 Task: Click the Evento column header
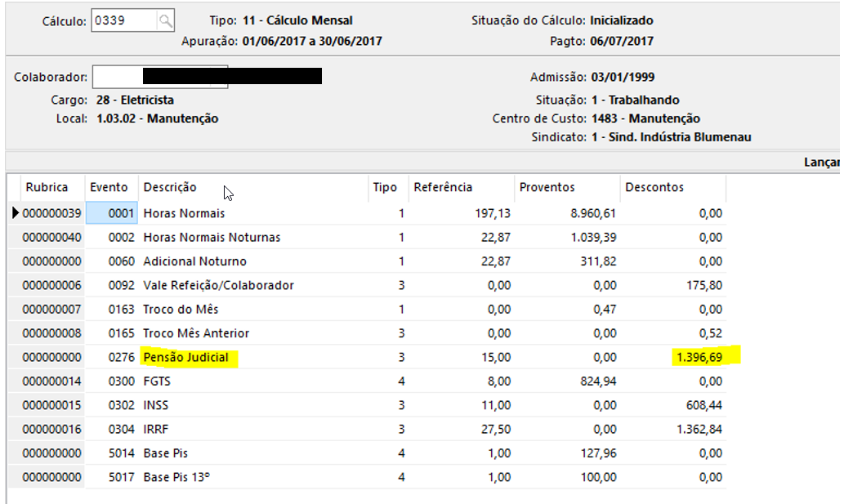click(109, 187)
